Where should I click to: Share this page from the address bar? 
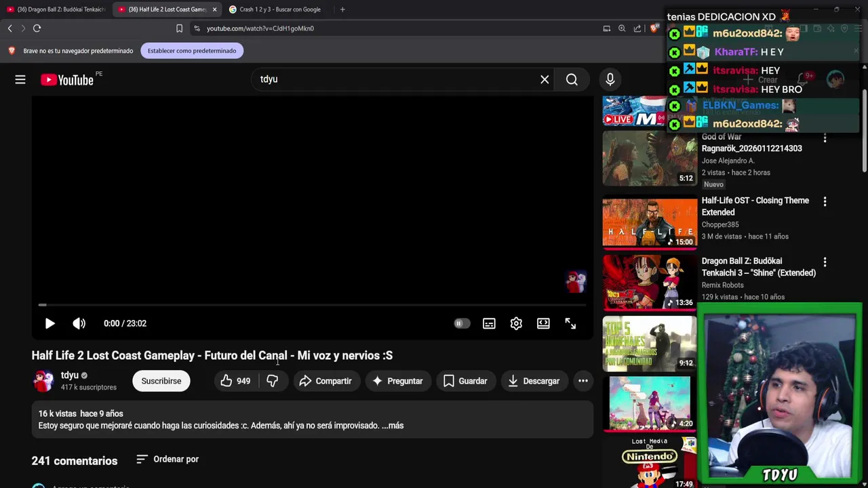[x=637, y=28]
